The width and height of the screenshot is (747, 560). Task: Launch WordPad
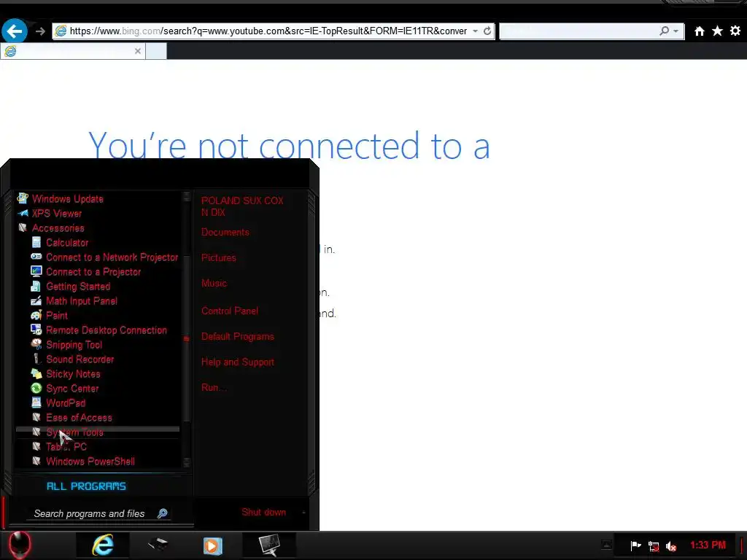point(66,402)
